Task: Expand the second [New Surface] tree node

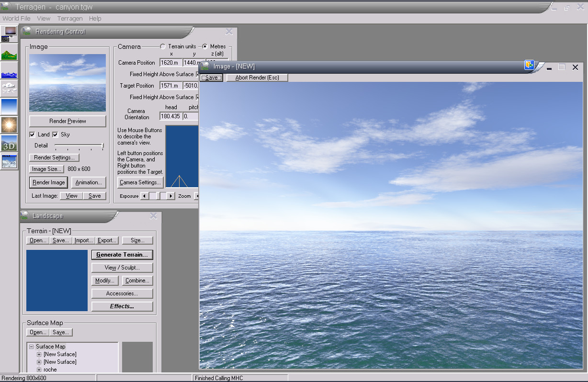Action: [x=39, y=362]
